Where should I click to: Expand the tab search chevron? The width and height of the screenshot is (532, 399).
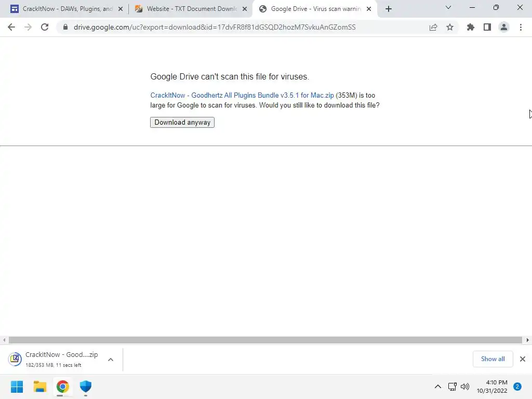click(448, 7)
